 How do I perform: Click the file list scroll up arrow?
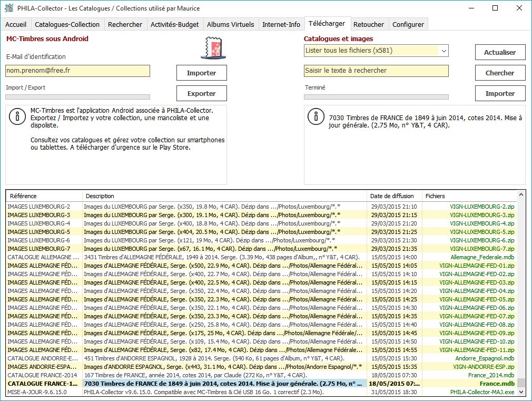pos(521,194)
